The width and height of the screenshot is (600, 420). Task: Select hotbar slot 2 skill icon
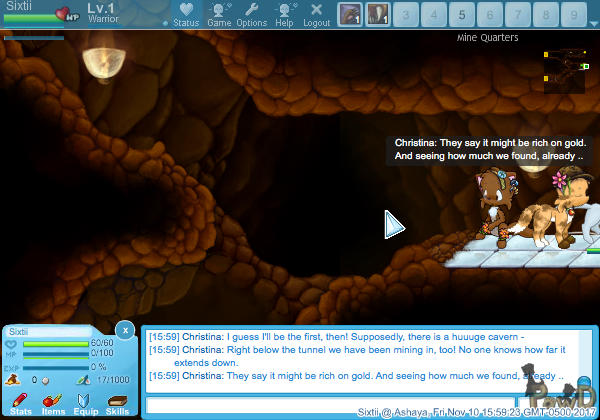pos(378,14)
